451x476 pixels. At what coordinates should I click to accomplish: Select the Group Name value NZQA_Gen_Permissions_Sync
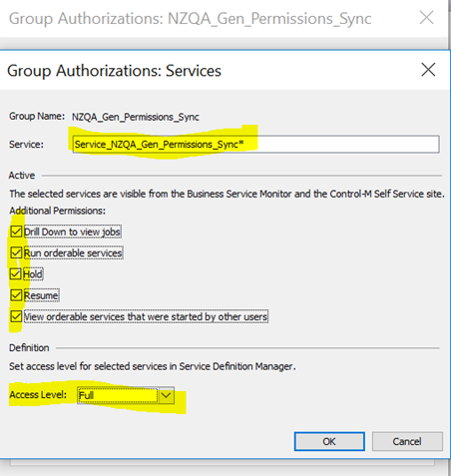tap(136, 117)
